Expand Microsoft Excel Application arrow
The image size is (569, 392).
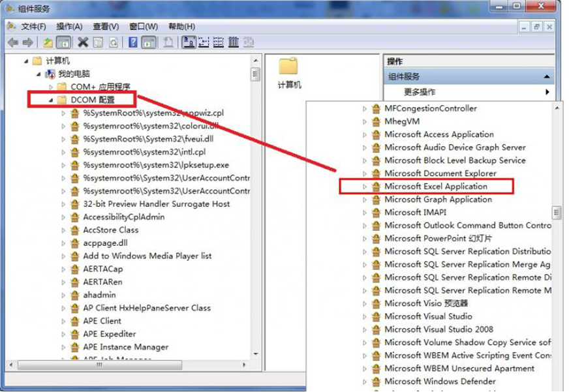pyautogui.click(x=365, y=187)
